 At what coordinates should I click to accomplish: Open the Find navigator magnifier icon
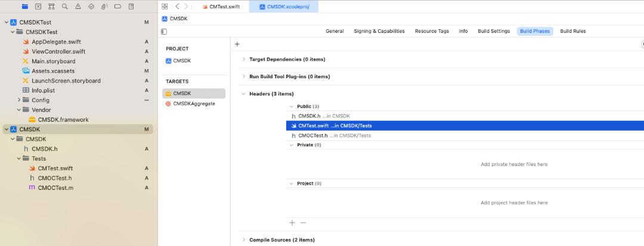tap(65, 7)
